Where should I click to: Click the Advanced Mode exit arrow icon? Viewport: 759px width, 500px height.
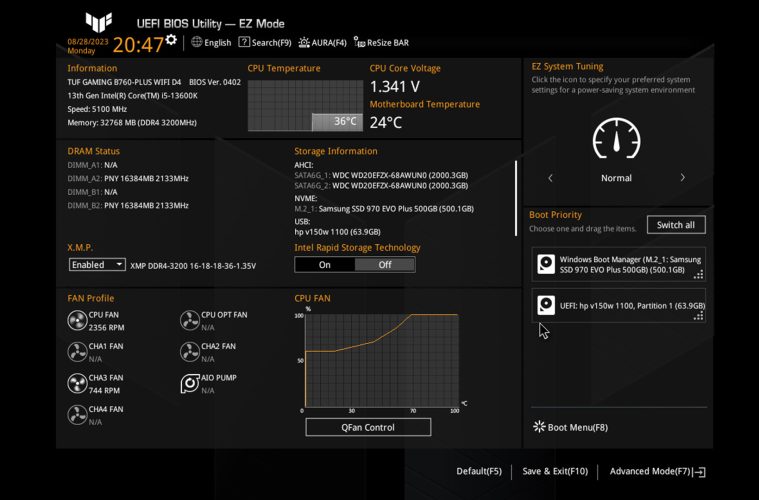coord(699,472)
